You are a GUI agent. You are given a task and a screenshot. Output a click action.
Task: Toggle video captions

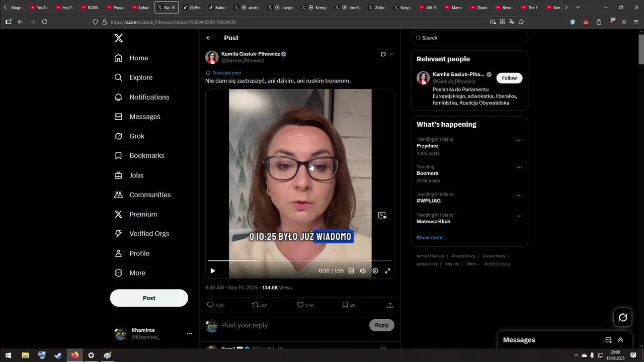pos(351,271)
